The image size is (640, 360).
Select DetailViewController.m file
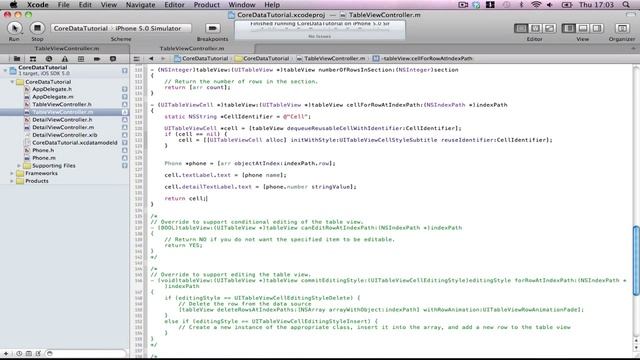63,127
